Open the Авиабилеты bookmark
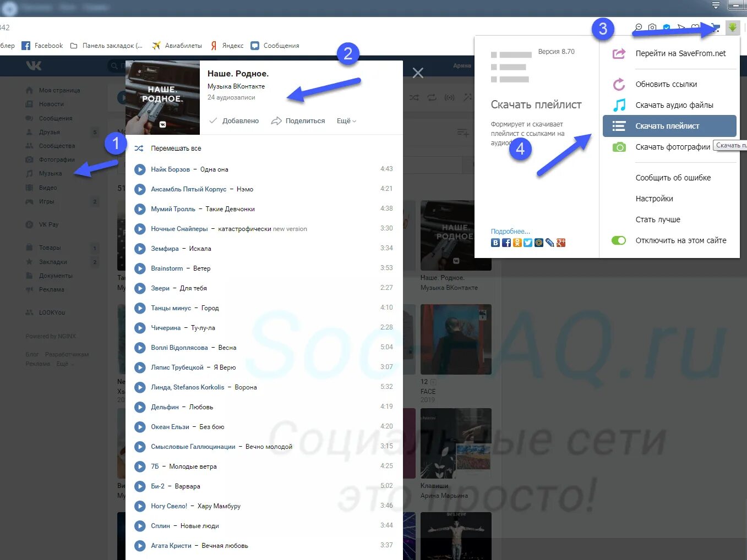Screen dimensions: 747x560 [177, 46]
